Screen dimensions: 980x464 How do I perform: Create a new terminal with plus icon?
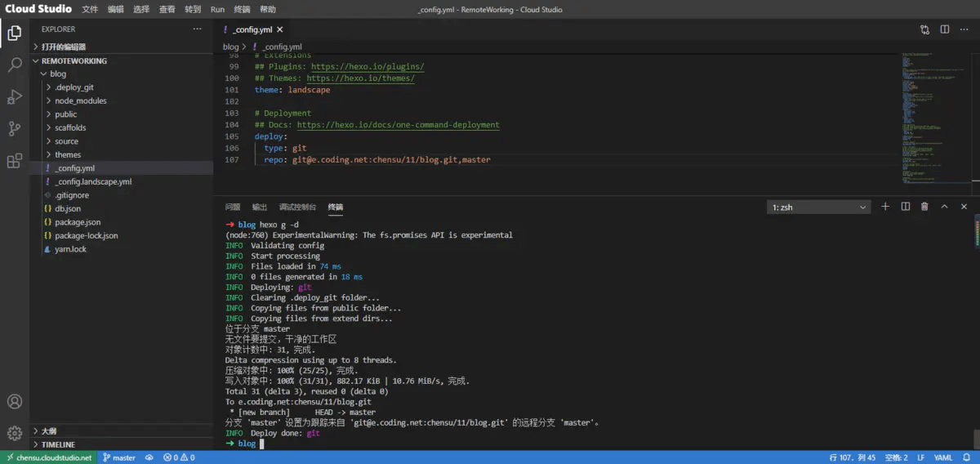(885, 207)
